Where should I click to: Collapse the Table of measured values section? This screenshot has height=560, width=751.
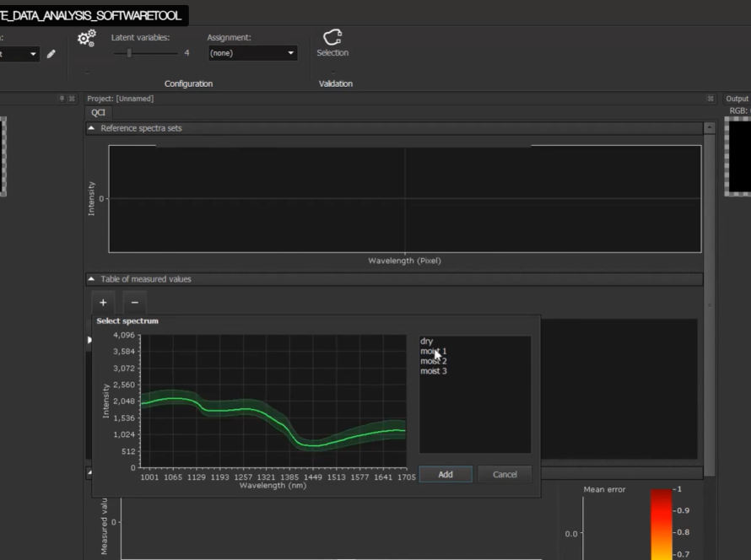[x=91, y=279]
